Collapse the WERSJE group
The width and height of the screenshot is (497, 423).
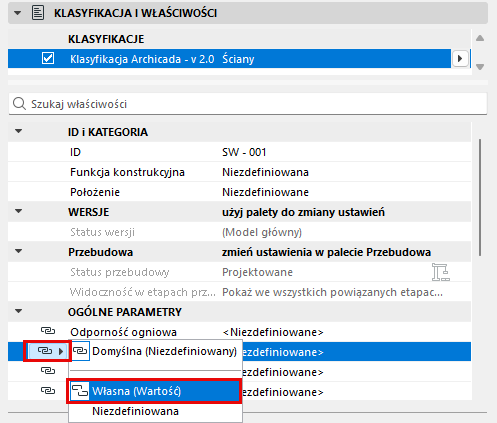click(x=19, y=211)
